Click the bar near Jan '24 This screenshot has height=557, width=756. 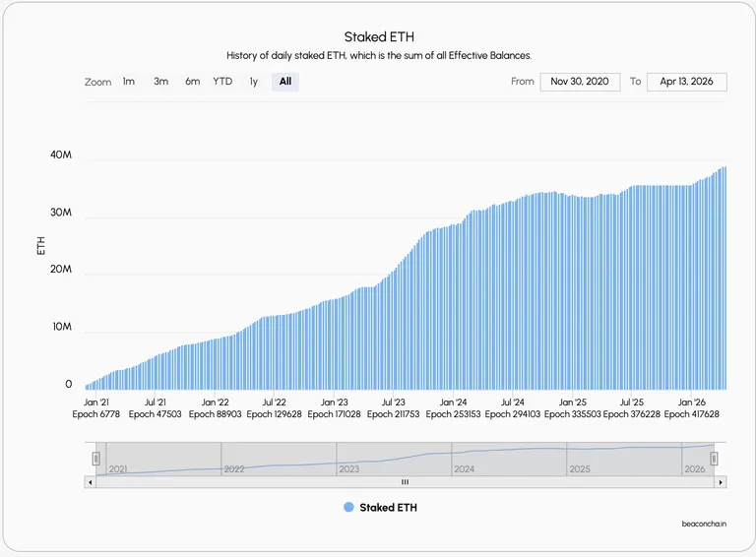[453, 307]
